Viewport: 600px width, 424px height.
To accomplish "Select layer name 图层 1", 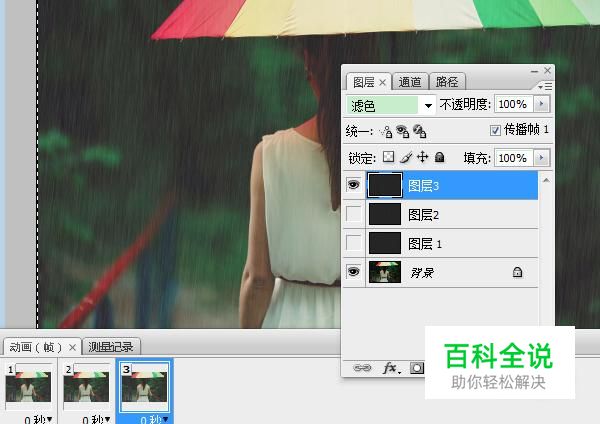I will pyautogui.click(x=425, y=244).
